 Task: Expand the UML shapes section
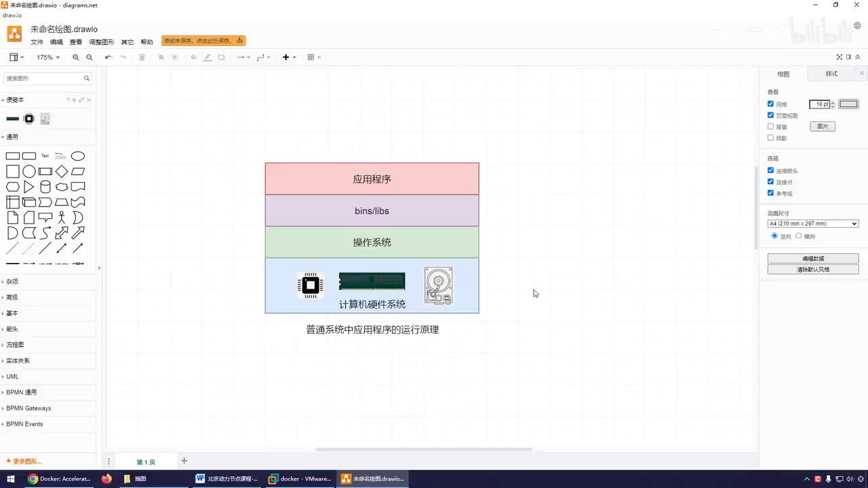coord(12,377)
